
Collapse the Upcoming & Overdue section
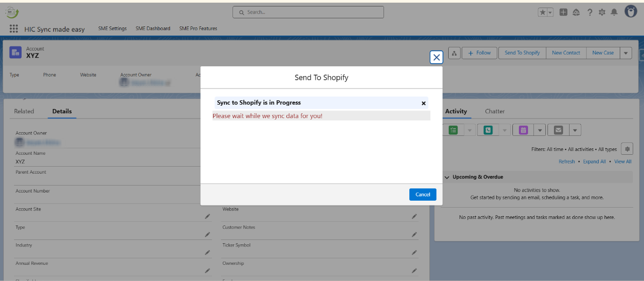point(447,177)
